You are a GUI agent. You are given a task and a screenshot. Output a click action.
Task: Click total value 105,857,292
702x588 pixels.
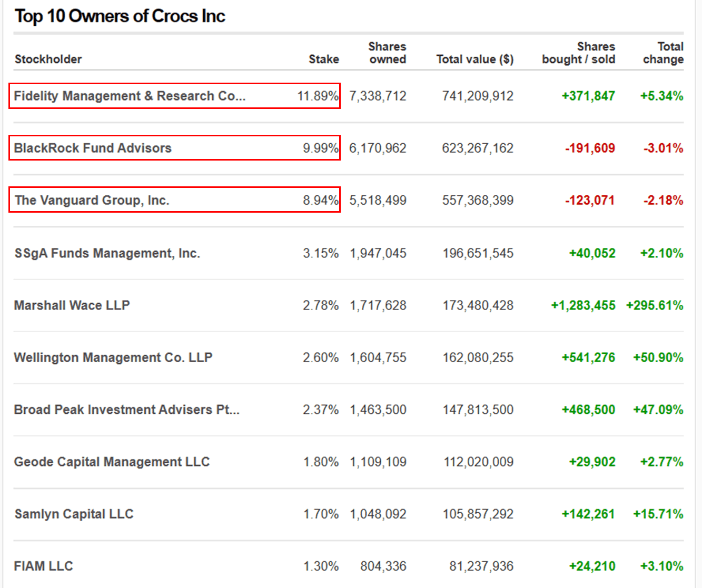click(x=478, y=514)
